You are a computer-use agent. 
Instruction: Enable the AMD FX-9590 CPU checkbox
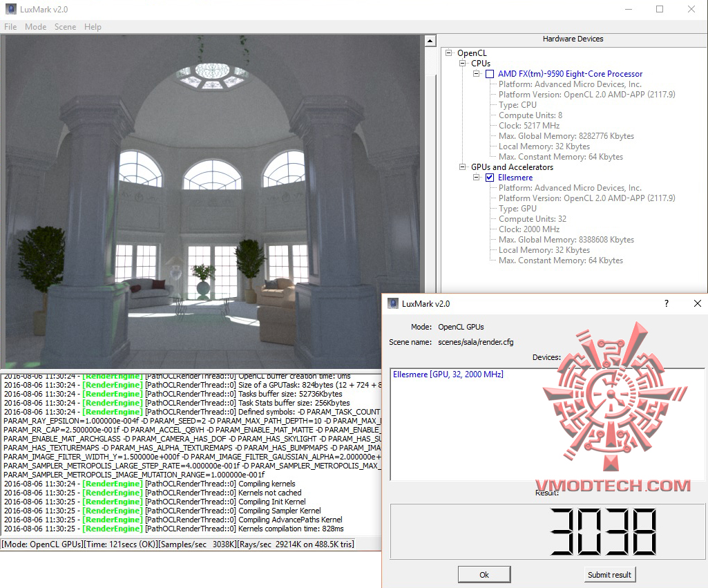[490, 74]
